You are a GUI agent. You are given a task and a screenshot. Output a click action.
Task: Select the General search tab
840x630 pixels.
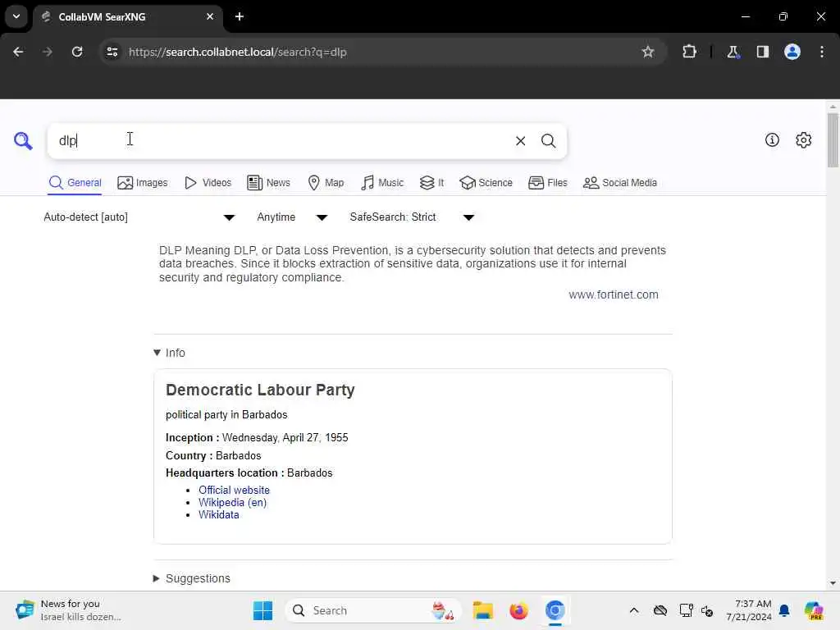point(75,183)
